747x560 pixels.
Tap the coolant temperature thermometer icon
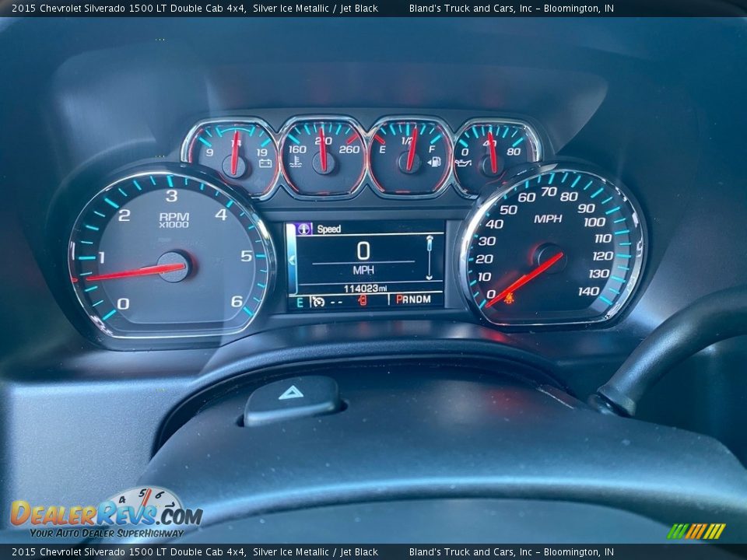296,162
